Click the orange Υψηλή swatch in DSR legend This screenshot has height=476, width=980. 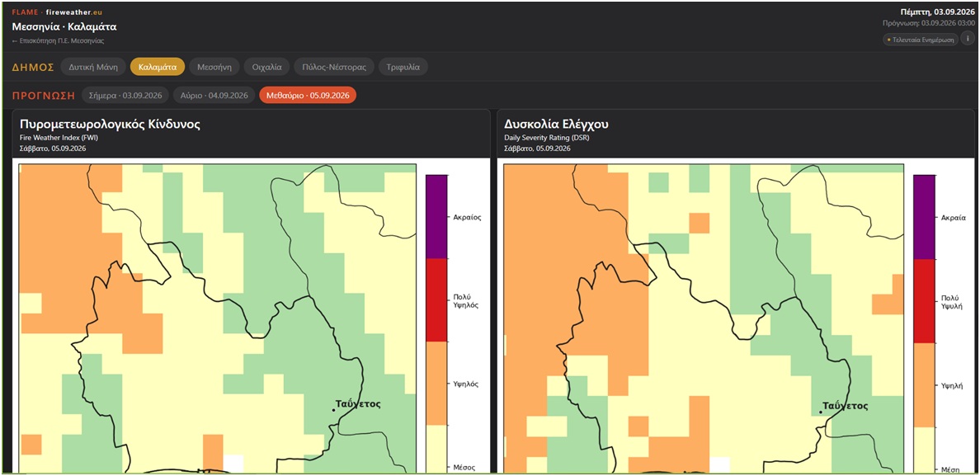[924, 385]
